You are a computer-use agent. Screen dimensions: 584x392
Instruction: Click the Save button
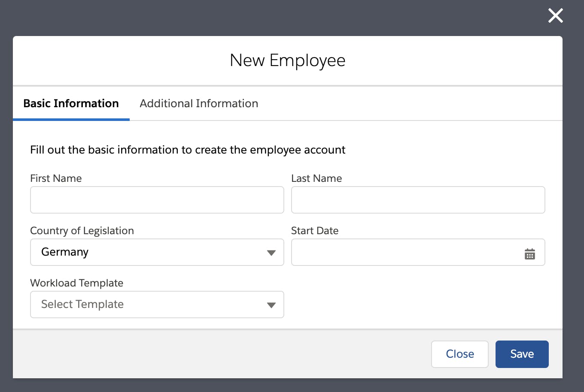(x=522, y=354)
